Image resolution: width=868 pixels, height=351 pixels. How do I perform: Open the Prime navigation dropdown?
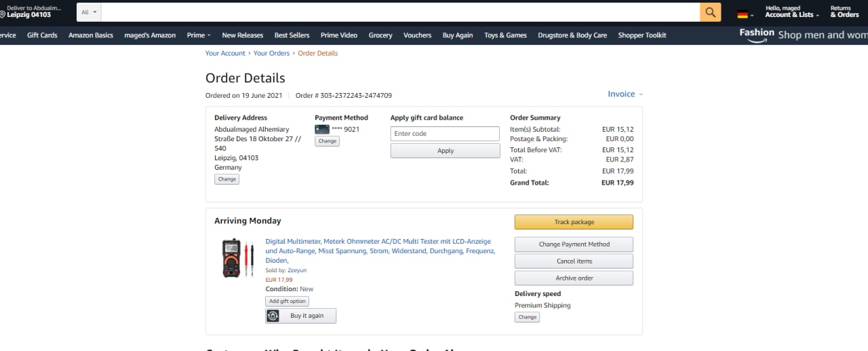coord(199,35)
